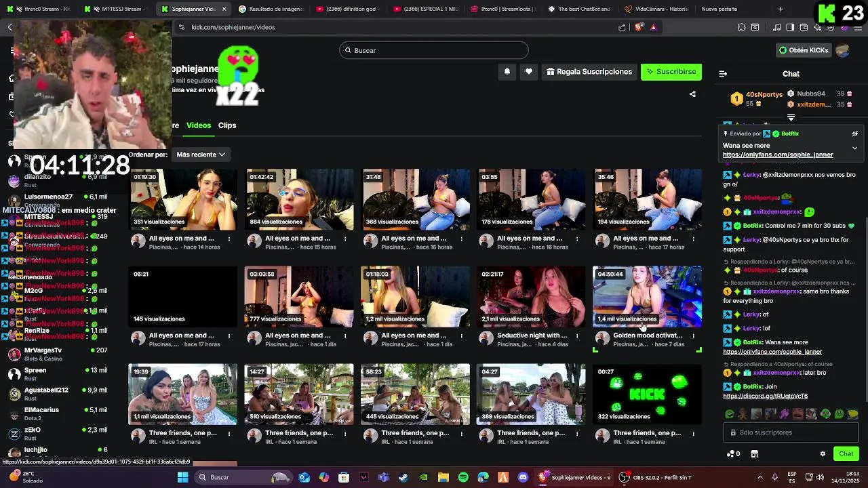This screenshot has height=488, width=868.
Task: Open Discord from the taskbar
Action: tap(523, 477)
